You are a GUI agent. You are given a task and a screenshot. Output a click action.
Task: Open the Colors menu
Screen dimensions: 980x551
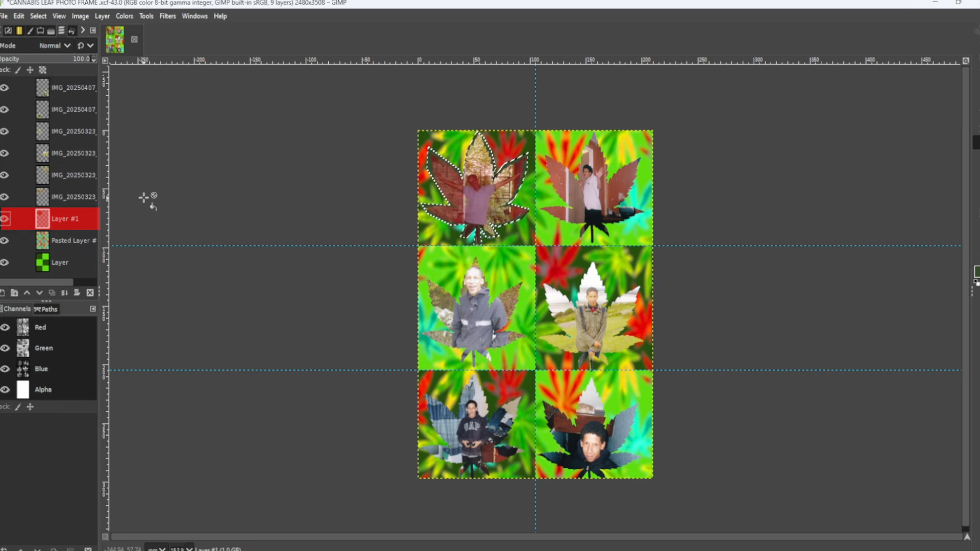coord(124,16)
